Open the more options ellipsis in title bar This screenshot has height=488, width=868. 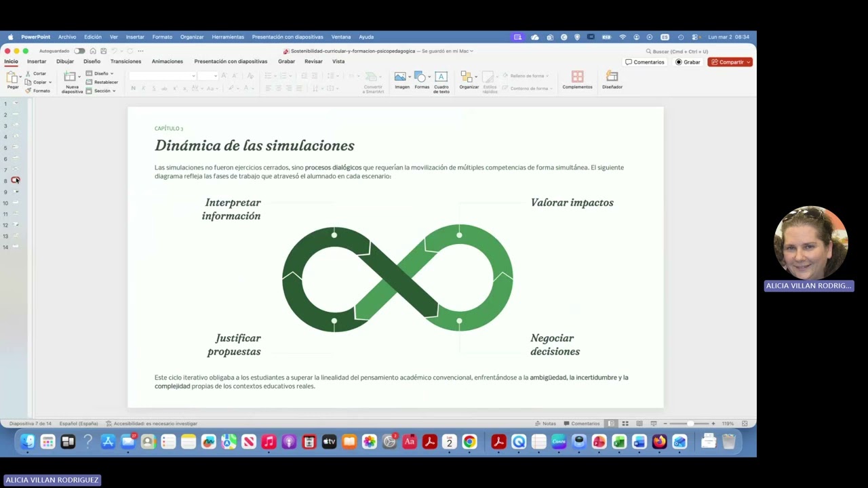pos(140,51)
